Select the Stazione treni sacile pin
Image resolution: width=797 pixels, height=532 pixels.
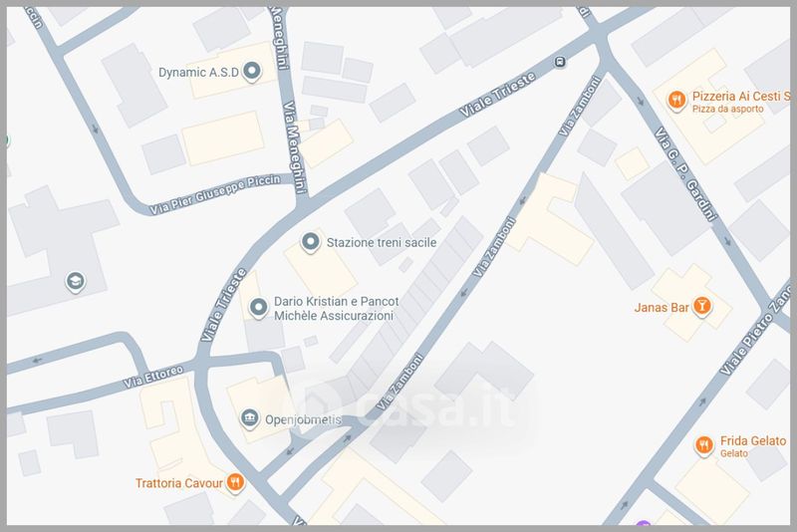(310, 242)
